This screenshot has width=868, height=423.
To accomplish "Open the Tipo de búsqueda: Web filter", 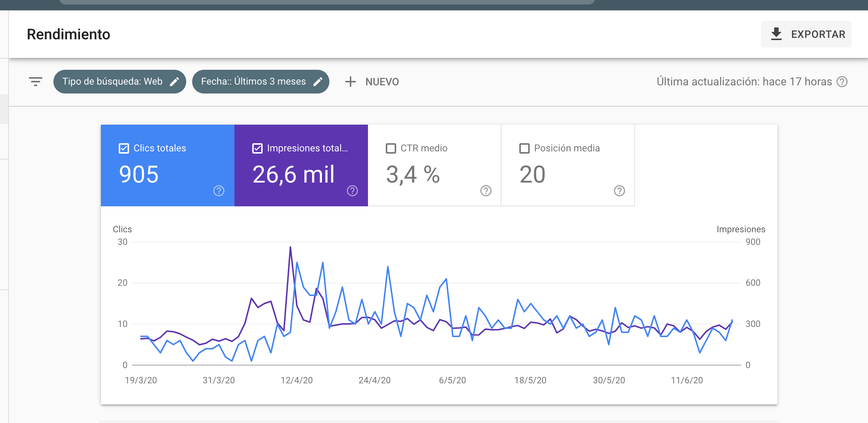I will tap(112, 82).
